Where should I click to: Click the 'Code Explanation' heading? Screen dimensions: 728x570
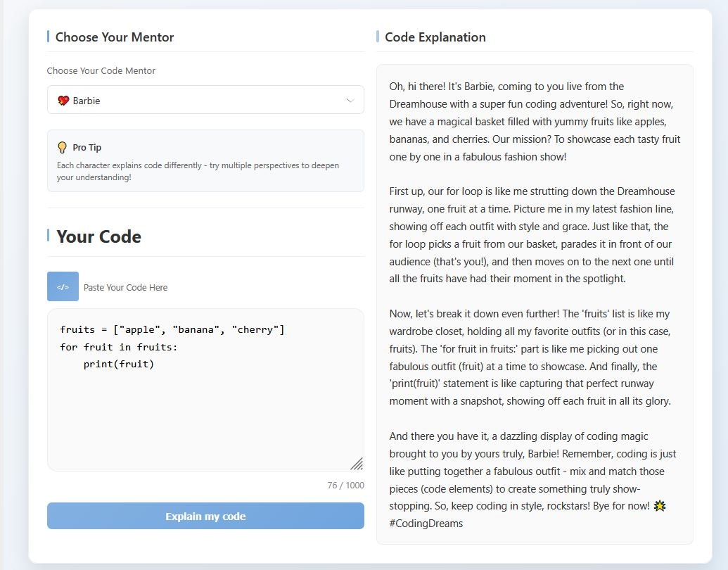tap(435, 37)
